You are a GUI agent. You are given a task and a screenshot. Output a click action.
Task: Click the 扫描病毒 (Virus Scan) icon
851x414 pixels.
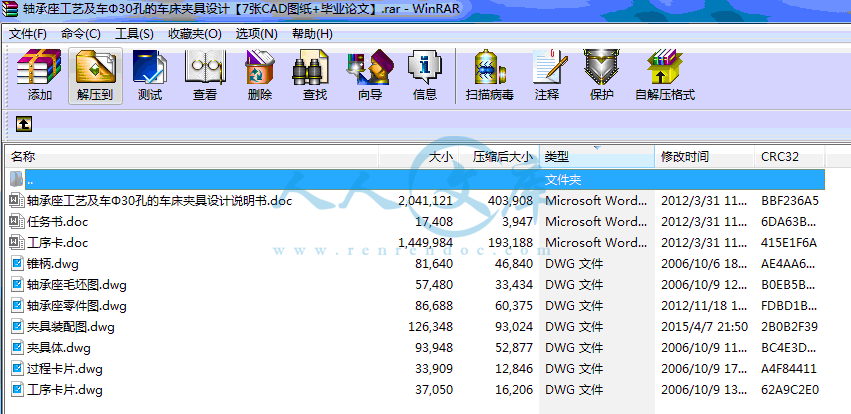490,67
